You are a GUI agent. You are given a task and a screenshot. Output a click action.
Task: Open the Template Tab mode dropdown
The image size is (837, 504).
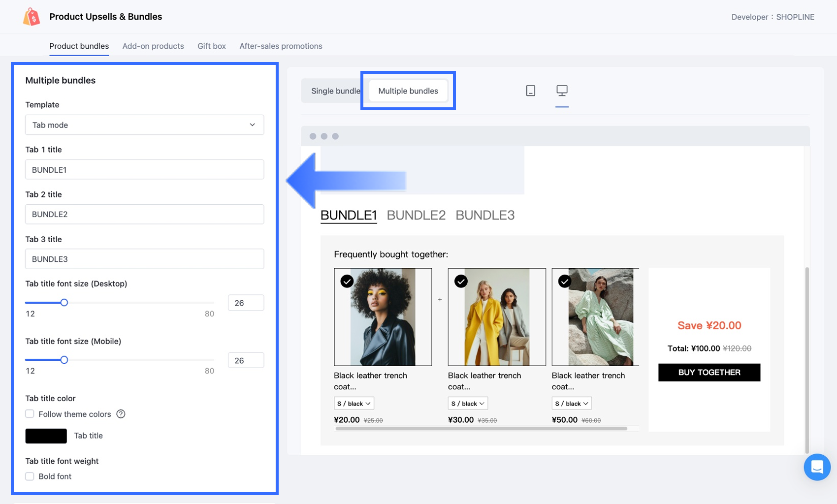pyautogui.click(x=144, y=125)
